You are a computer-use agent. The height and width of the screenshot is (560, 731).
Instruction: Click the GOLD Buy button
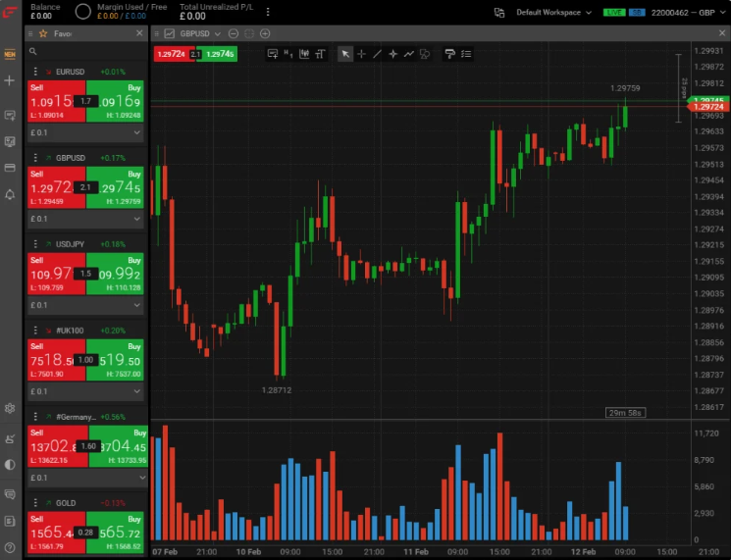click(x=115, y=532)
